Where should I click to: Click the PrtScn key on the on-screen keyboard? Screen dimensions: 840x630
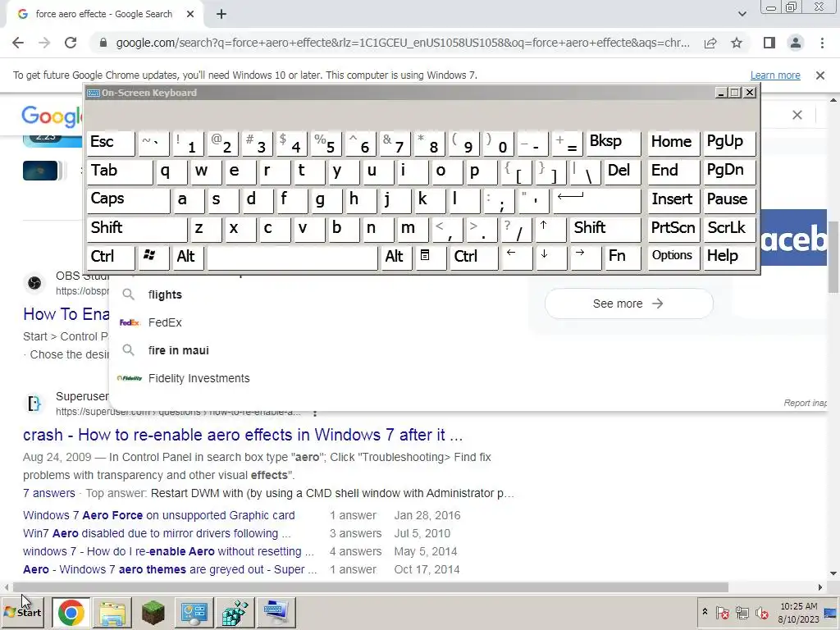tap(673, 229)
